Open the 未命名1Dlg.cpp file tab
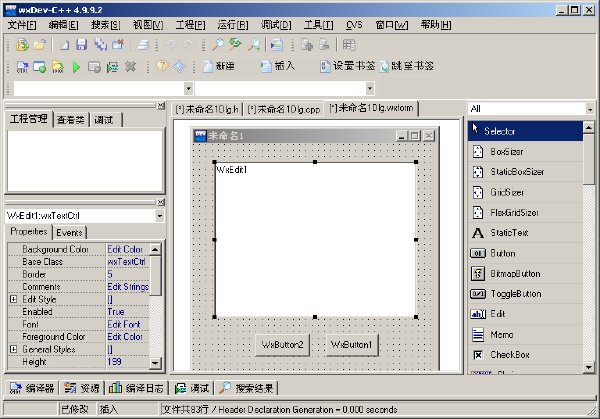Image resolution: width=600 pixels, height=419 pixels. tap(284, 109)
